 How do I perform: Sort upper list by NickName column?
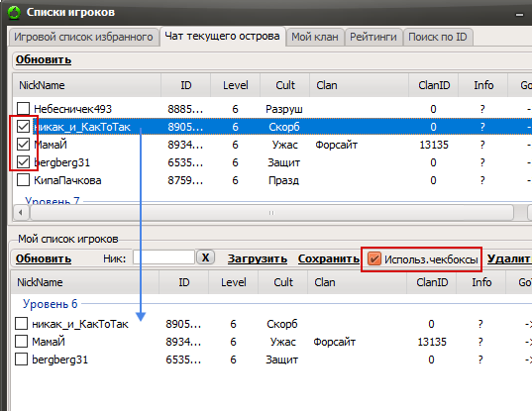pyautogui.click(x=87, y=85)
